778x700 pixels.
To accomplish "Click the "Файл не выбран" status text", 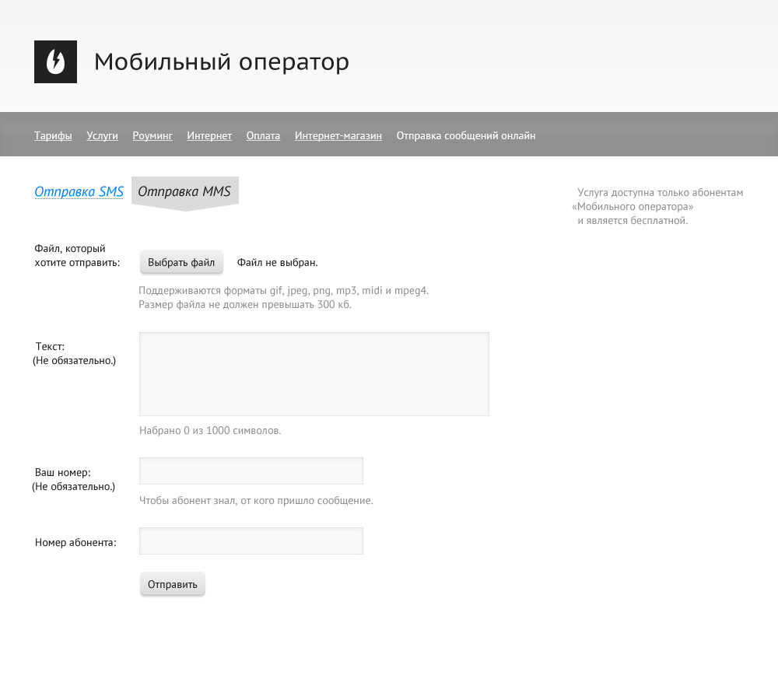I will 277,263.
